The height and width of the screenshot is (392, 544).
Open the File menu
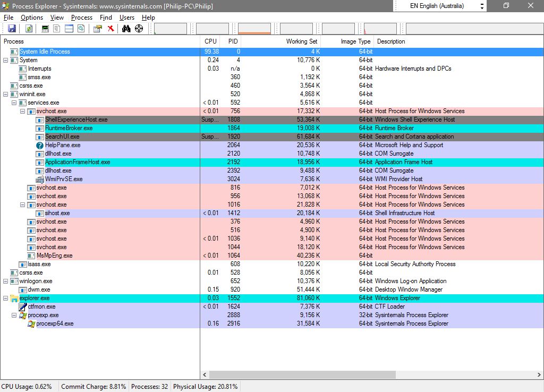(8, 18)
